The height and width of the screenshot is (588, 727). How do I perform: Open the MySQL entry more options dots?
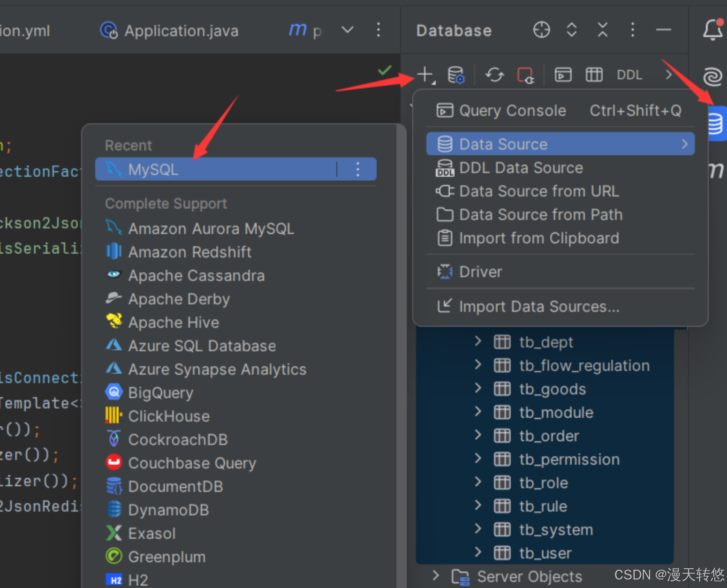point(357,169)
